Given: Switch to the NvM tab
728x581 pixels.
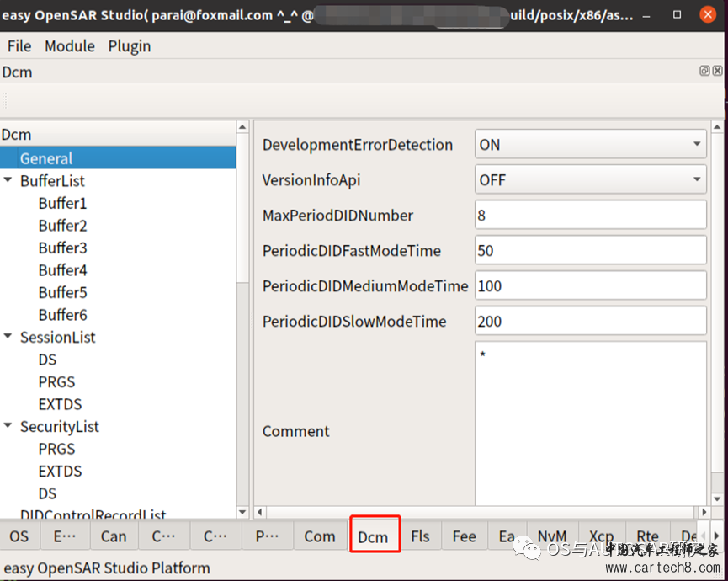Looking at the screenshot, I should click(552, 536).
